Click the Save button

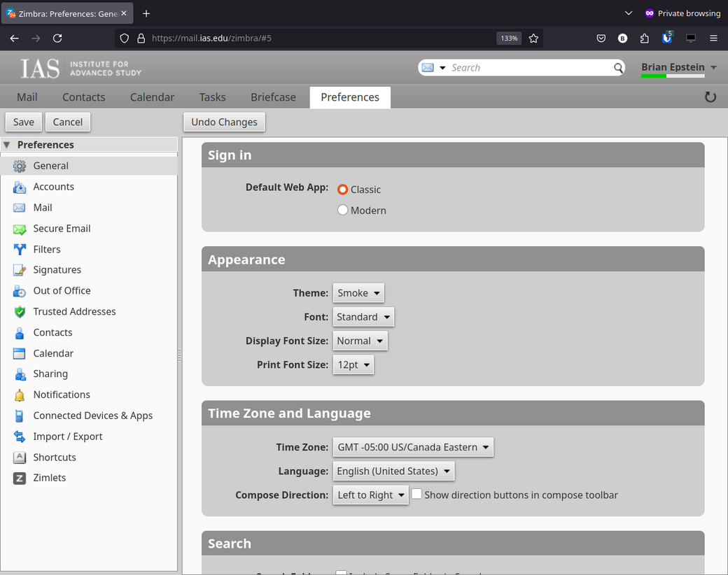tap(24, 122)
